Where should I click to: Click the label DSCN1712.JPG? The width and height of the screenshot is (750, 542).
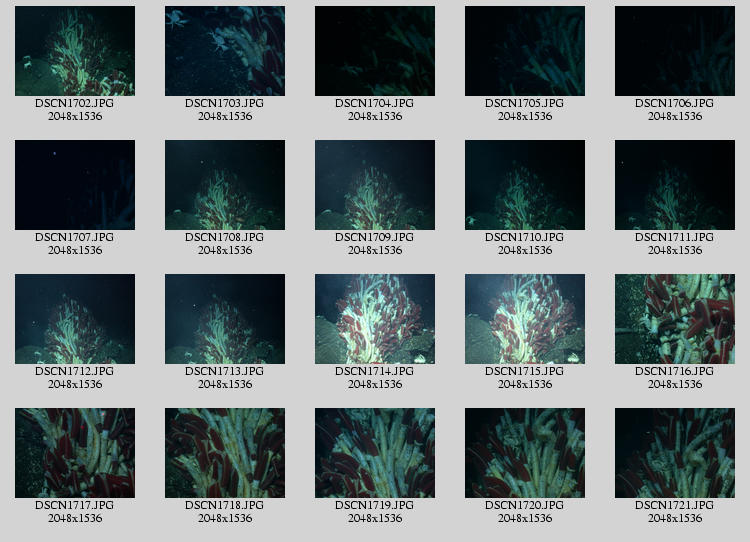[x=75, y=371]
